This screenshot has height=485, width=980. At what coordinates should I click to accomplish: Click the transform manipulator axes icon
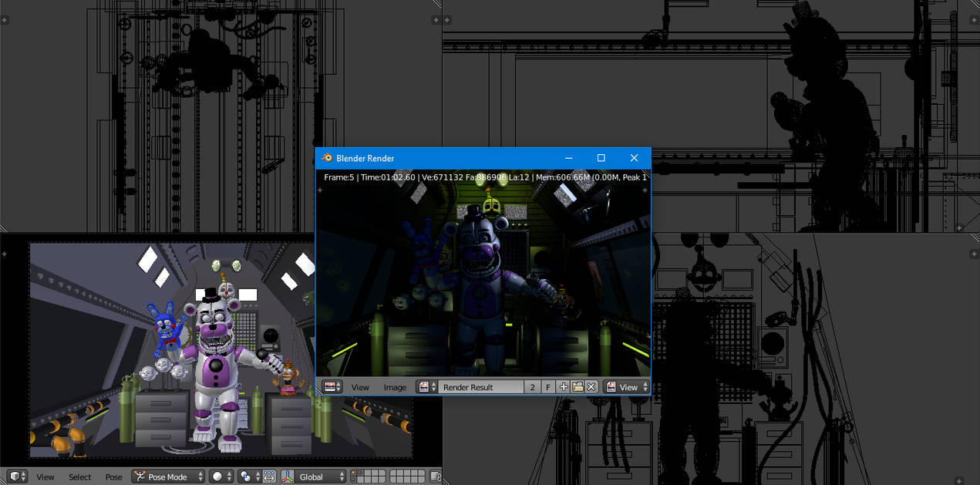[x=287, y=477]
